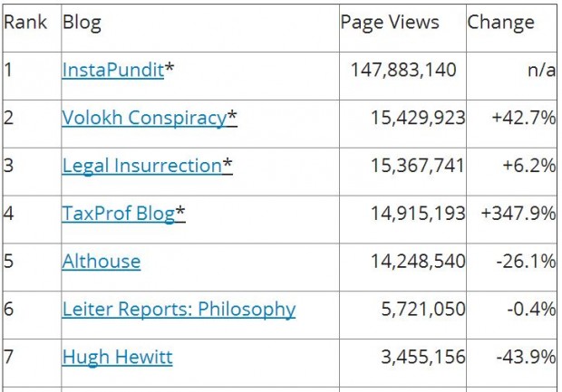Click the +42.7% change cell

523,118
